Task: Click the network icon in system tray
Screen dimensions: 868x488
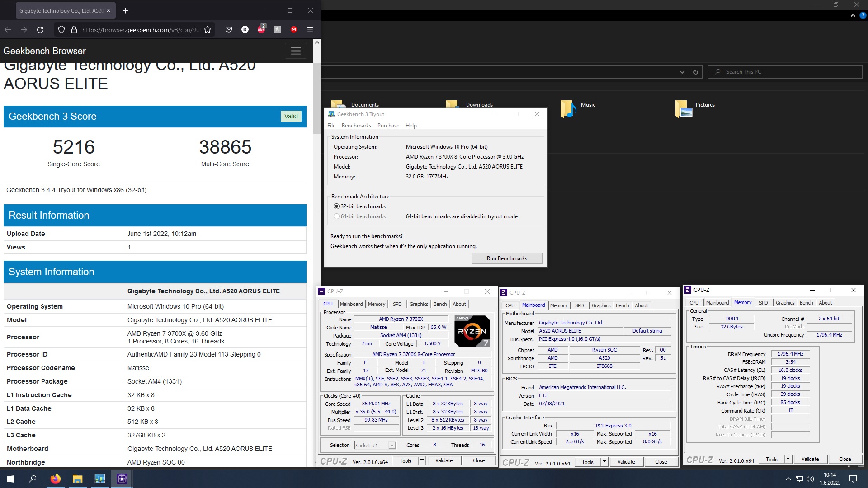Action: [x=799, y=479]
